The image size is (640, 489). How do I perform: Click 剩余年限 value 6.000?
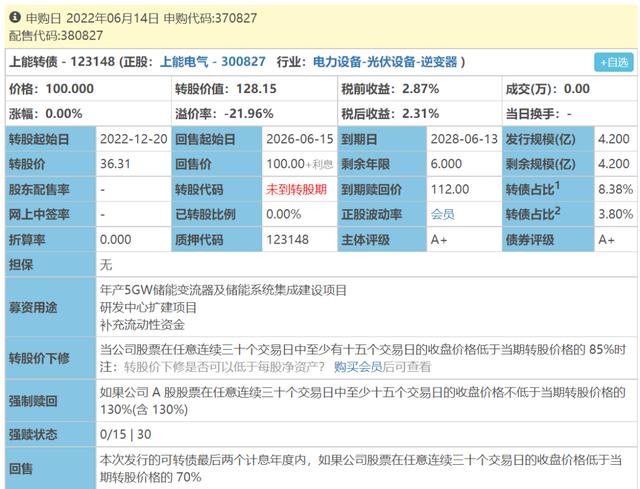(x=446, y=164)
